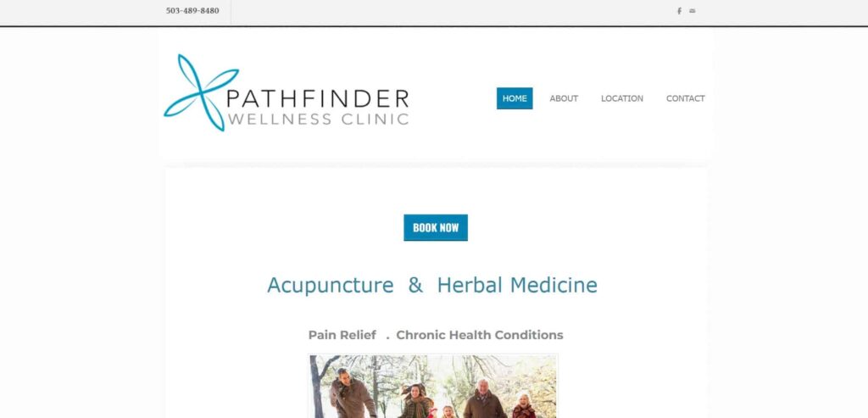868x418 pixels.
Task: Open the LOCATION menu item
Action: click(622, 98)
